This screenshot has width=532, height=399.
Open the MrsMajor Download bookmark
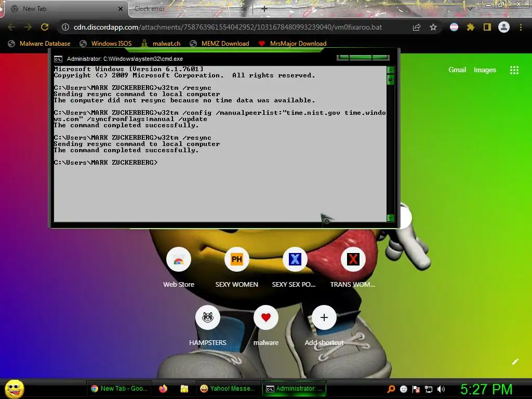coord(292,44)
